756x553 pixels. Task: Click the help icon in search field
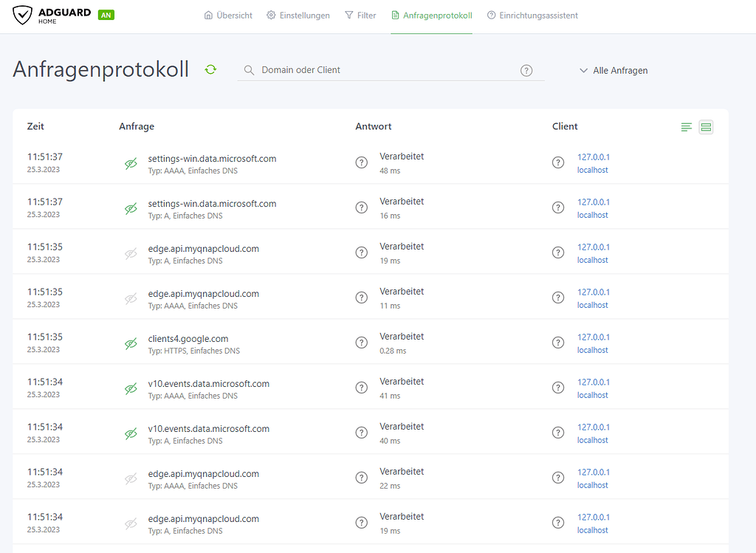pos(526,70)
